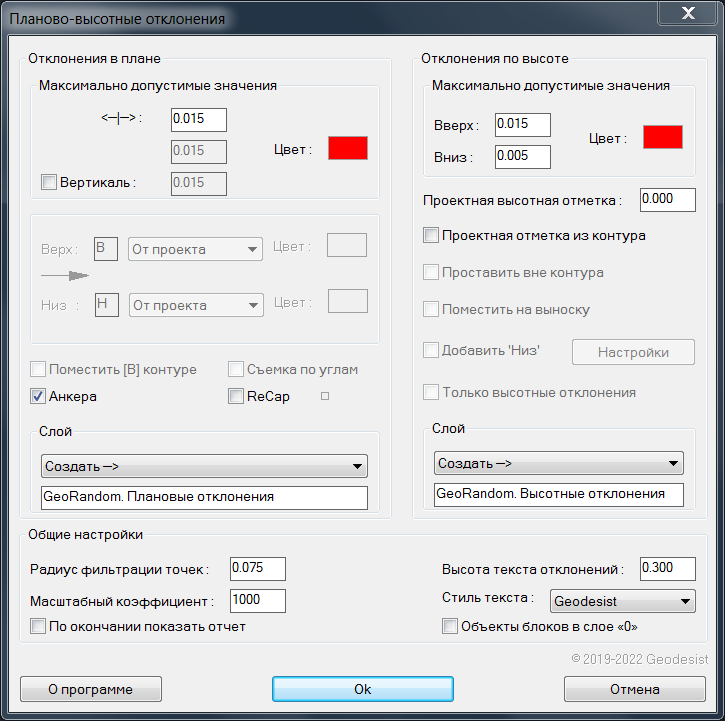Viewport: 725px width, 721px height.
Task: Close the Планово-высотные отклонения dialog window
Action: (686, 15)
